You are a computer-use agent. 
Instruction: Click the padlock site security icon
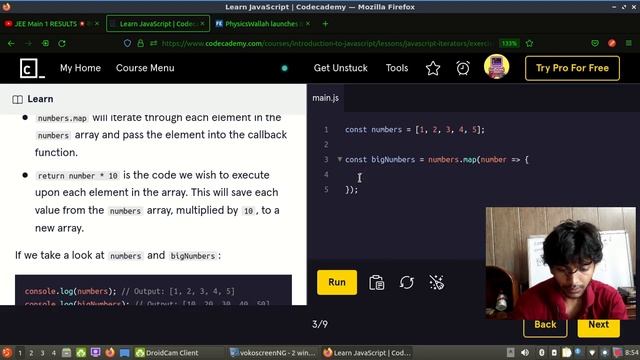point(140,43)
